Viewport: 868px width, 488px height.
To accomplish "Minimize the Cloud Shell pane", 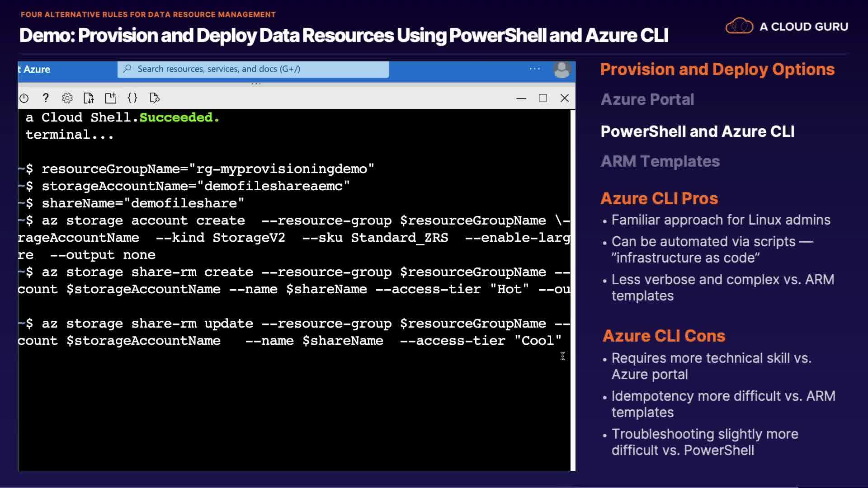I will click(521, 98).
